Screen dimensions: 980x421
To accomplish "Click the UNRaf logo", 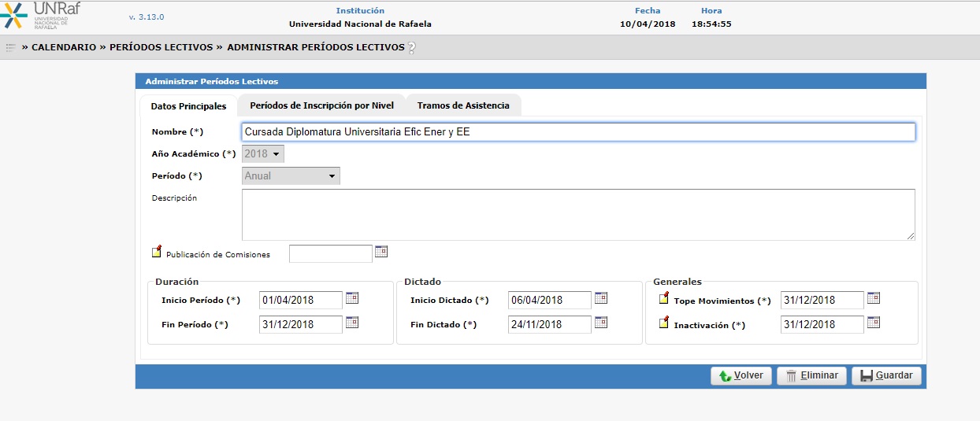I will (41, 16).
